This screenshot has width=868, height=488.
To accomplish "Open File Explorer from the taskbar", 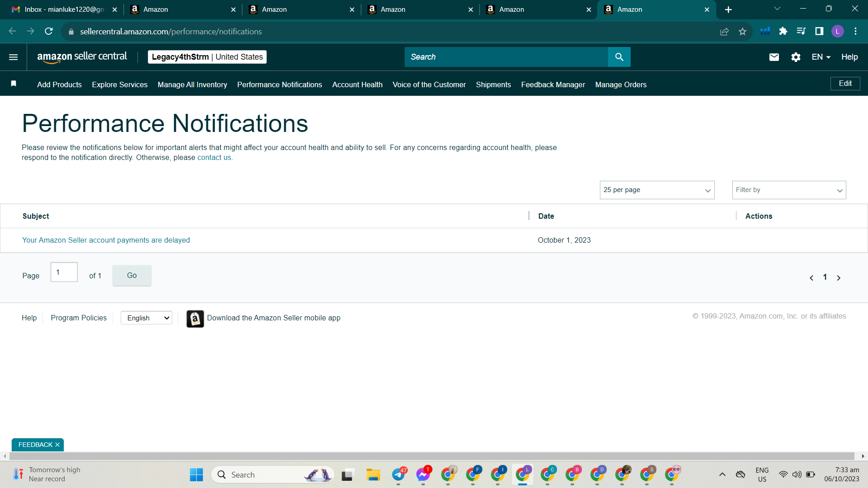I will coord(373,475).
